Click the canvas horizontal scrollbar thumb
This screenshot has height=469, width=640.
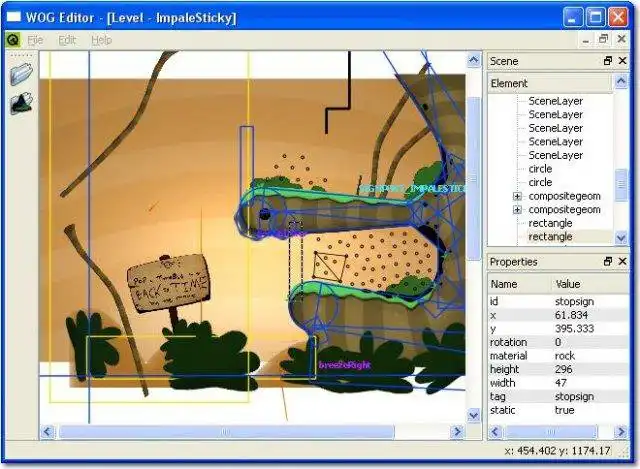(227, 431)
